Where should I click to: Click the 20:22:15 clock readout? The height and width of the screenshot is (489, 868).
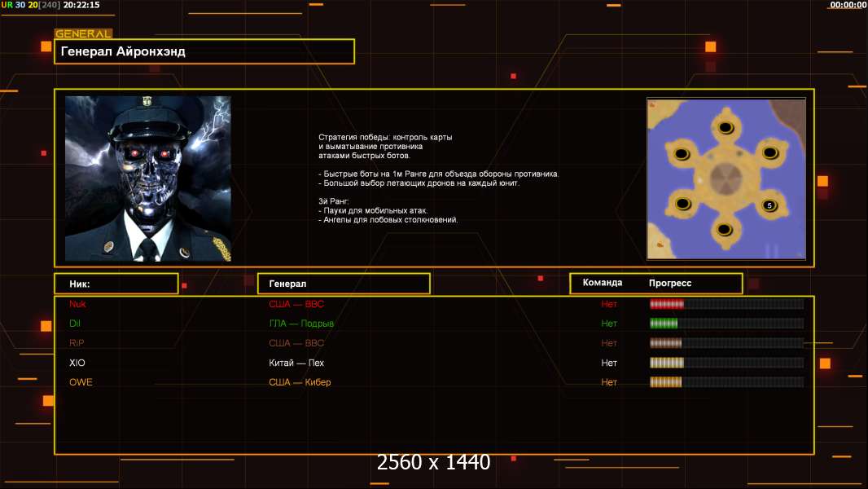pos(81,5)
